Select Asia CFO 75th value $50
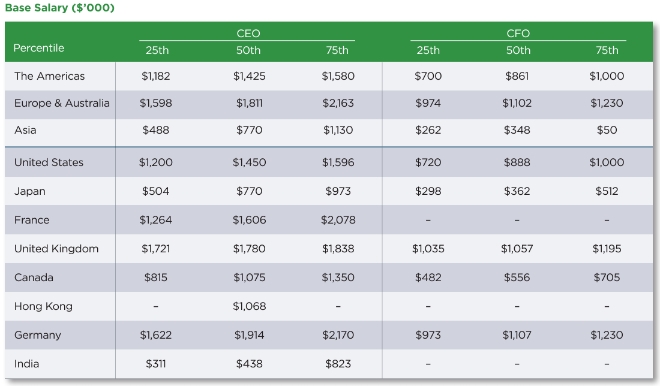Viewport: 660px width, 386px height. pos(607,130)
